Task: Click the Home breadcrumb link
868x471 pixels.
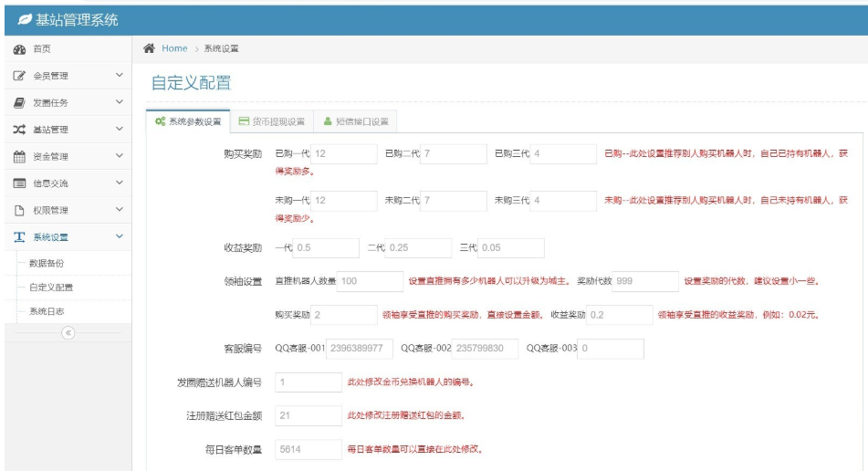Action: pyautogui.click(x=174, y=48)
